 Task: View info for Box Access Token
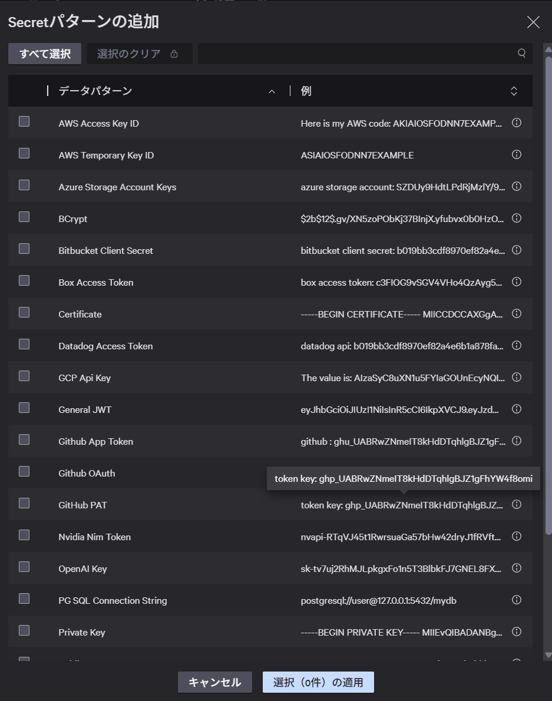click(516, 282)
